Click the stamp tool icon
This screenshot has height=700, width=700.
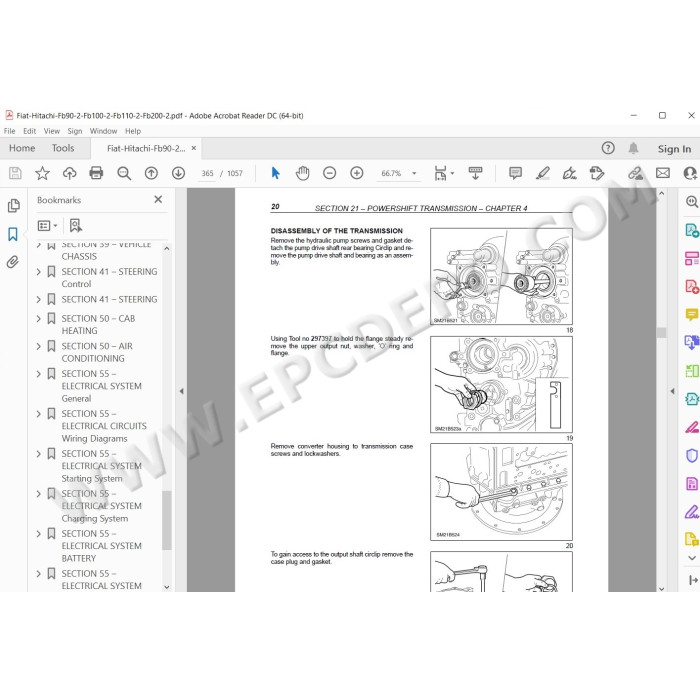coord(596,173)
